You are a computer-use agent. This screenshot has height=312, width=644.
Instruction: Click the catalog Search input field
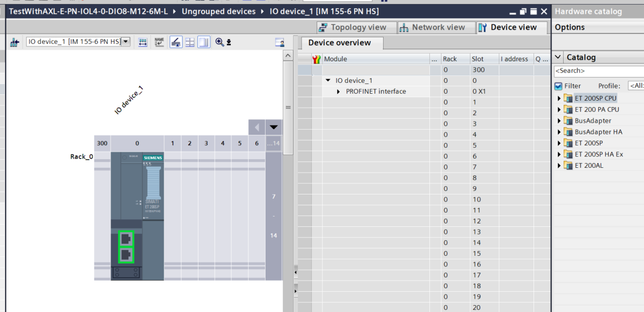click(598, 71)
